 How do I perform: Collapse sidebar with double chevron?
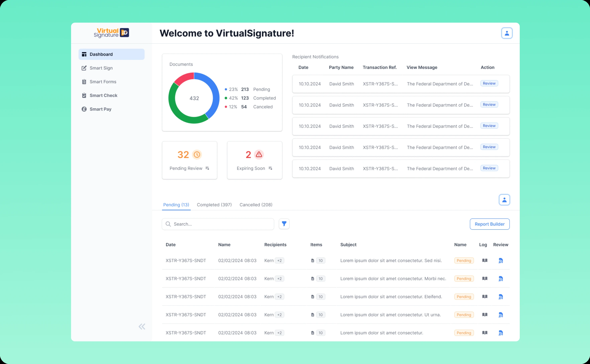(x=142, y=326)
